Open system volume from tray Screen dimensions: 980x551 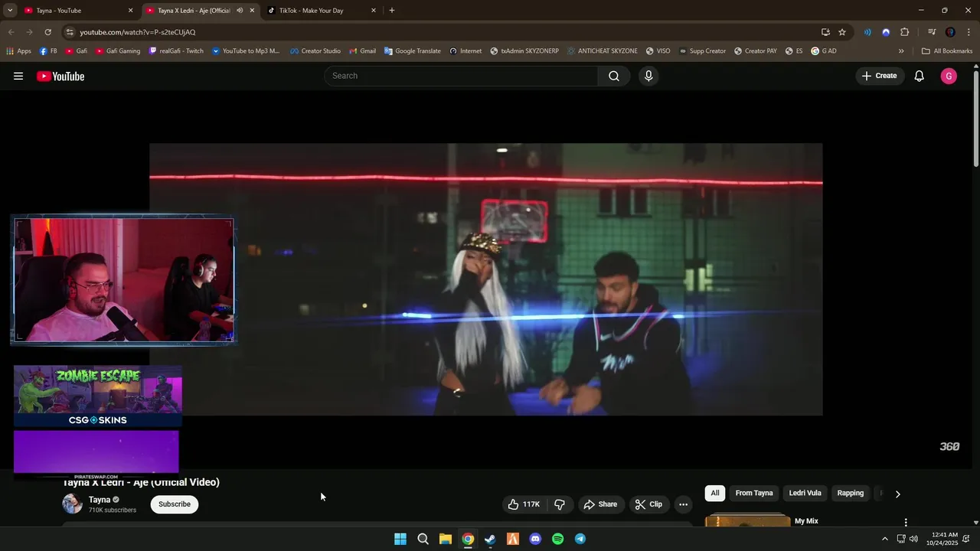(913, 539)
